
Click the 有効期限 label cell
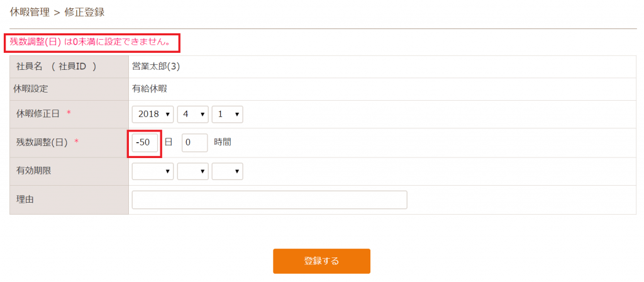[69, 171]
